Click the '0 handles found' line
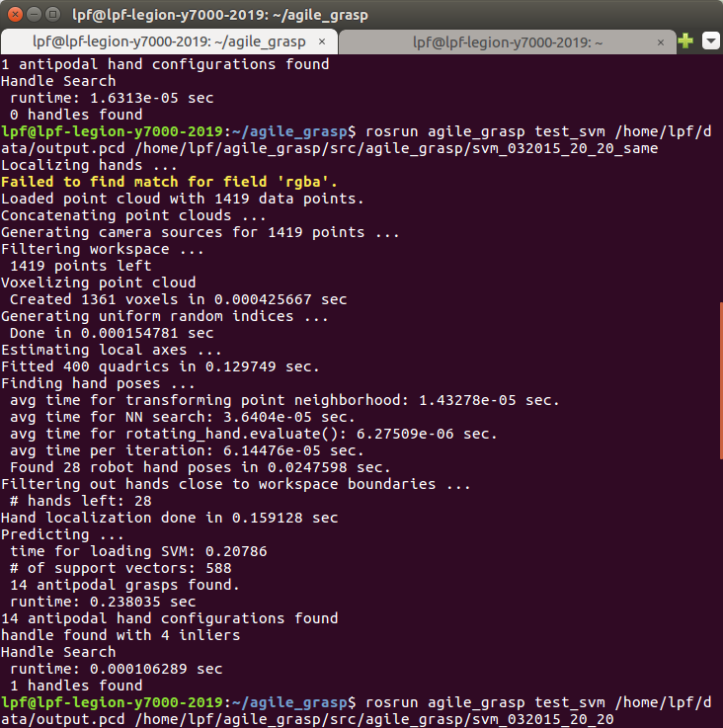This screenshot has height=728, width=723. click(x=76, y=115)
